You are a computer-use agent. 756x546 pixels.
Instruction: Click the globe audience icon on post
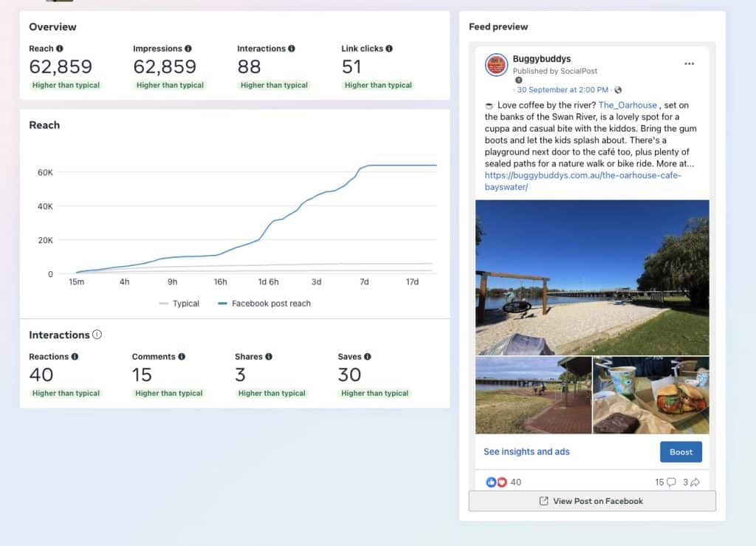pos(618,90)
